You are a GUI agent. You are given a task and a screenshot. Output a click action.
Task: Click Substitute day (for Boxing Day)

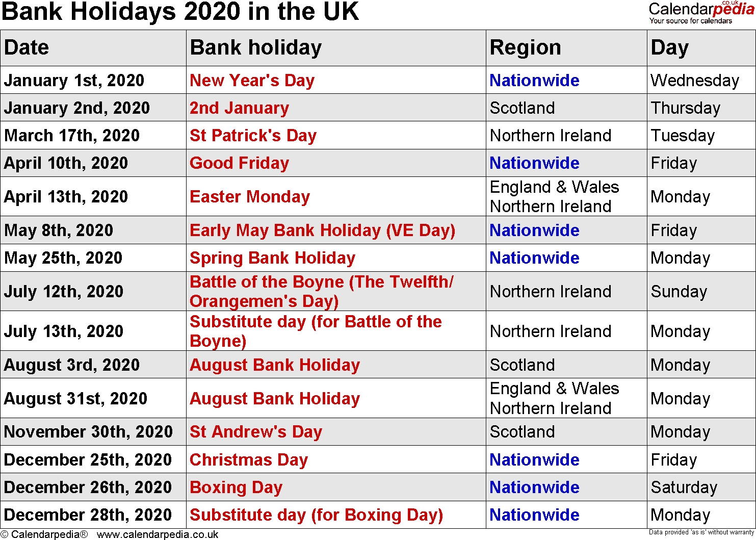316,515
